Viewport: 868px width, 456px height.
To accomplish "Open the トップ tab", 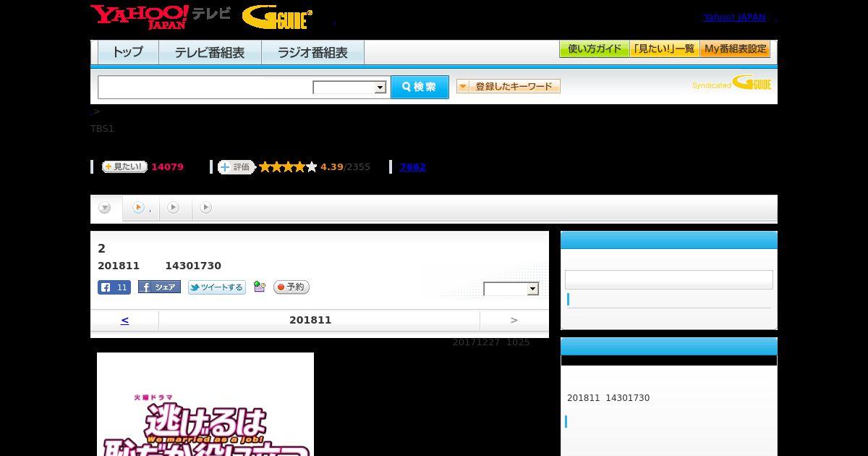I will tap(128, 52).
